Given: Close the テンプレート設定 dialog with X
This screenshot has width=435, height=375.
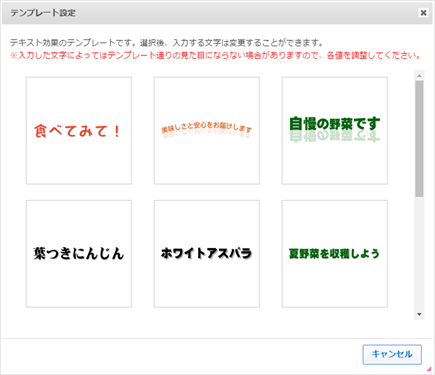Looking at the screenshot, I should coord(423,13).
